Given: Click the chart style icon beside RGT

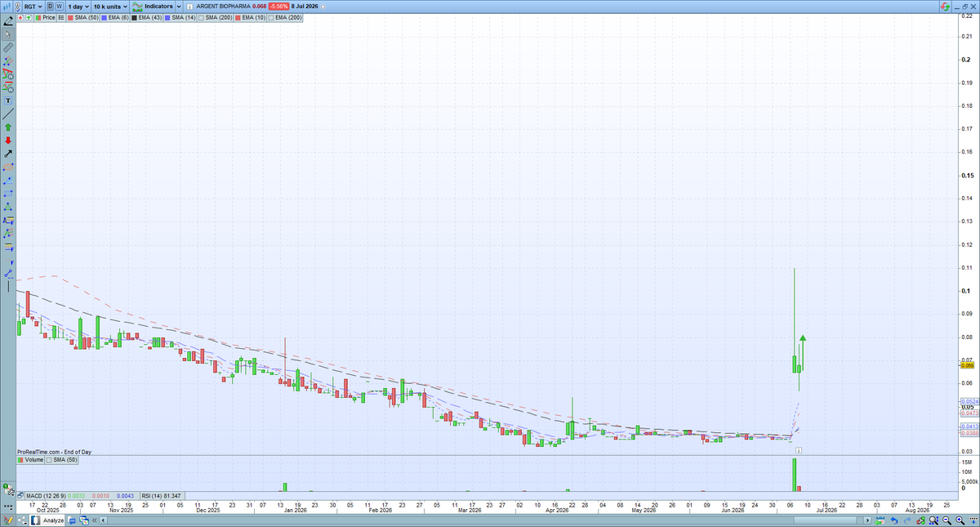Looking at the screenshot, I should (7, 7).
